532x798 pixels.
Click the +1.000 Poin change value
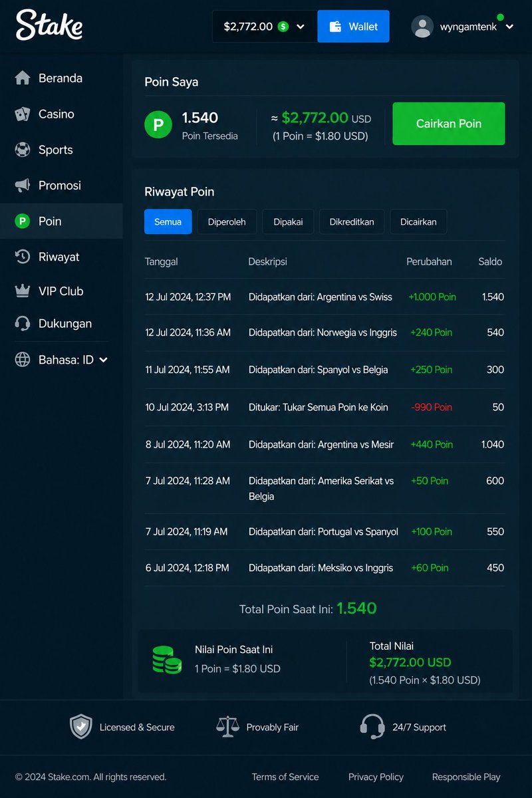(432, 297)
